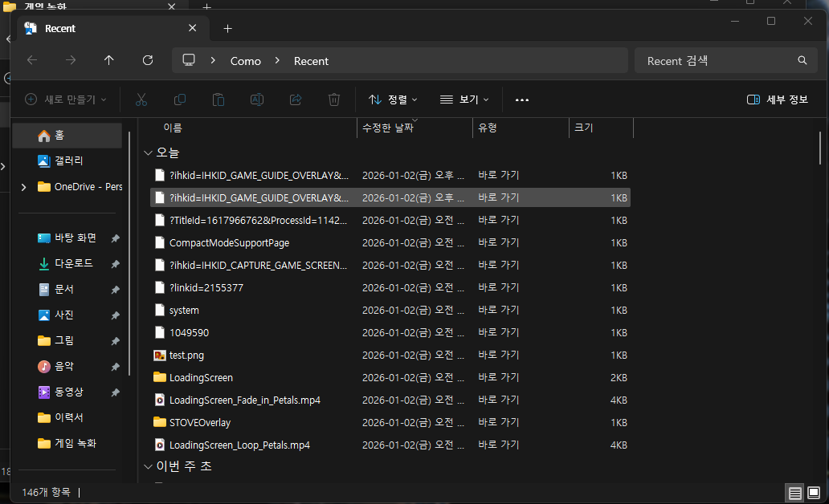Open a new tab with plus button

227,28
